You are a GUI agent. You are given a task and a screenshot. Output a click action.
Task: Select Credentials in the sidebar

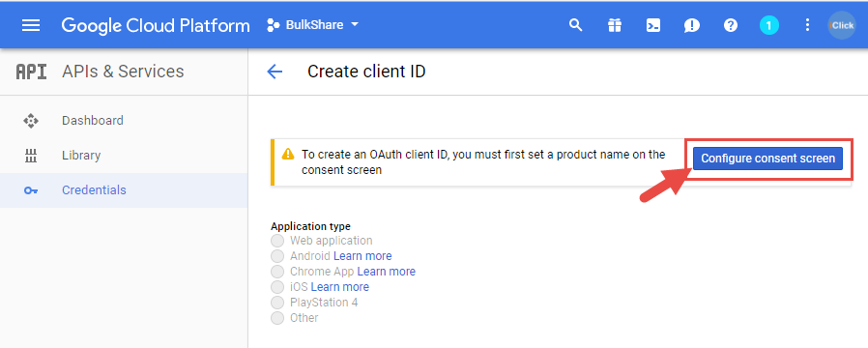(124, 190)
